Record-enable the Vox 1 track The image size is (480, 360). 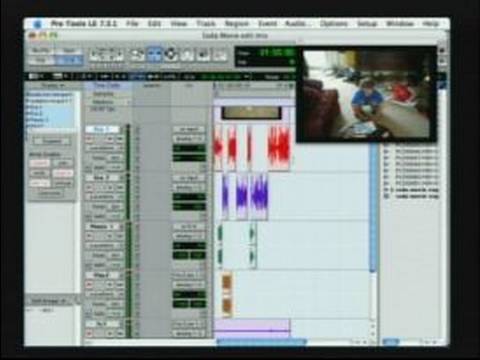(x=89, y=139)
